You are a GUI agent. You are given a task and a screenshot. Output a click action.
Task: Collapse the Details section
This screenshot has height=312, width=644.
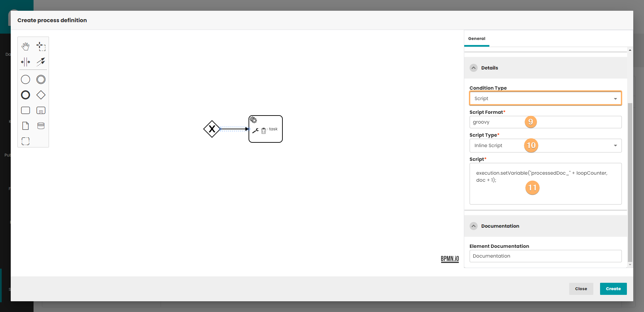(474, 68)
